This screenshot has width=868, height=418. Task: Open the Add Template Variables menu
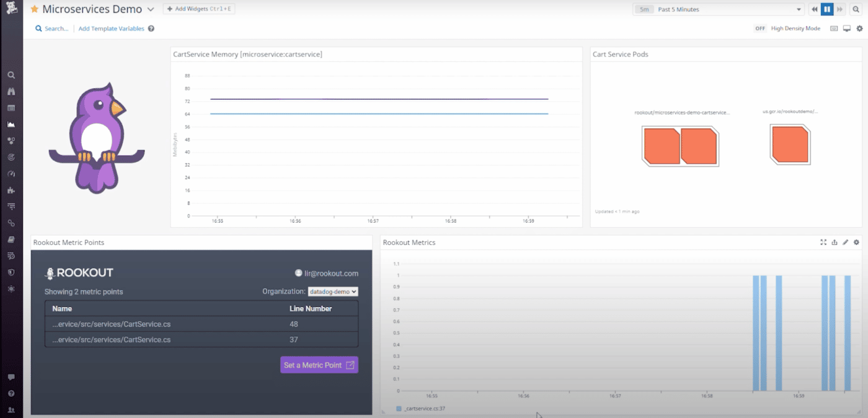click(x=112, y=28)
